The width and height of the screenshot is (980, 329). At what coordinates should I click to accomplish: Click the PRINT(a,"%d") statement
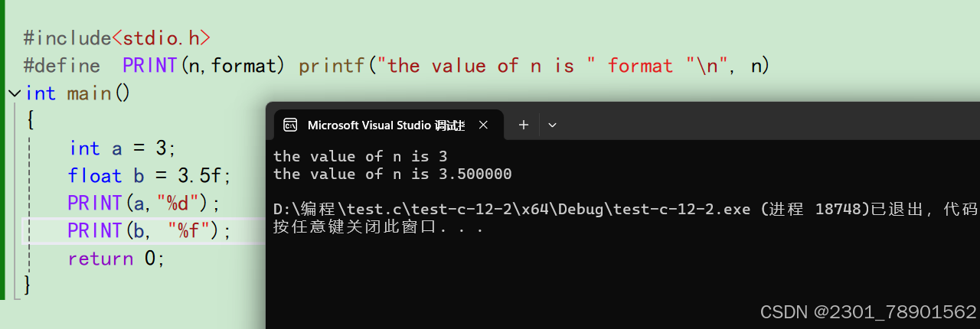[143, 204]
